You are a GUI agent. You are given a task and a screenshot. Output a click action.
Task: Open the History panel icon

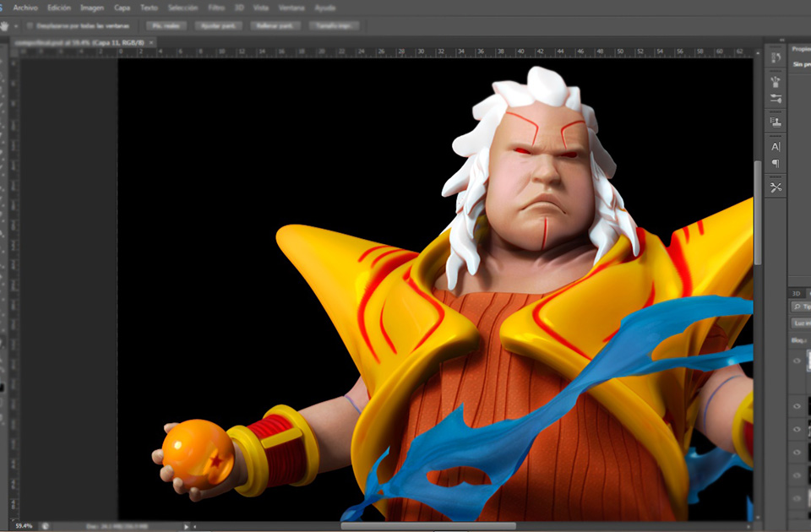click(776, 58)
